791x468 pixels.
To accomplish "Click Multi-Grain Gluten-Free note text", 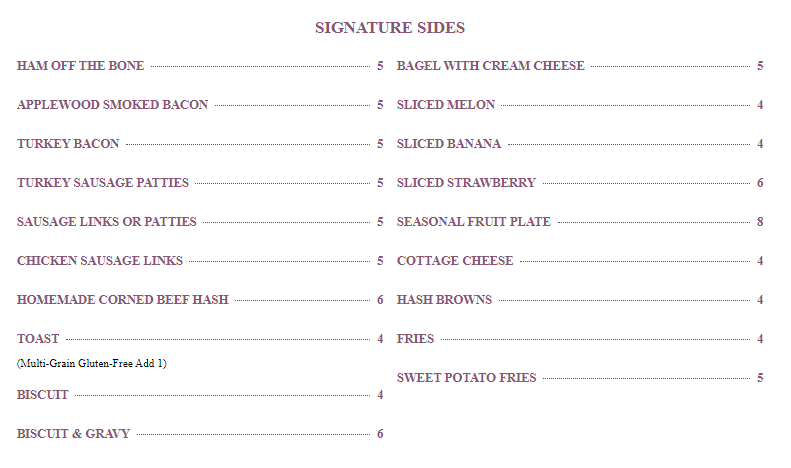I will [92, 363].
